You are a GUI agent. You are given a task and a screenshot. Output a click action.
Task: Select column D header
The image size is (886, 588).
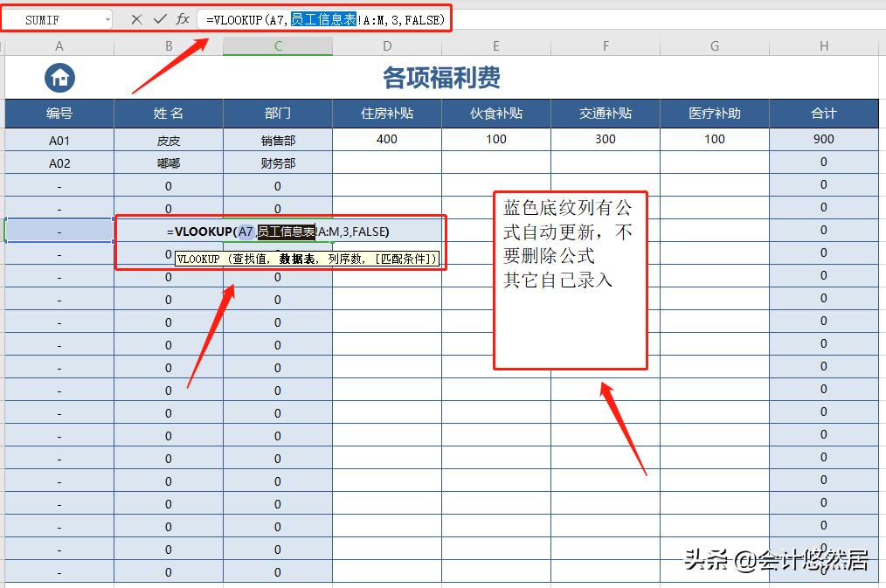click(387, 45)
